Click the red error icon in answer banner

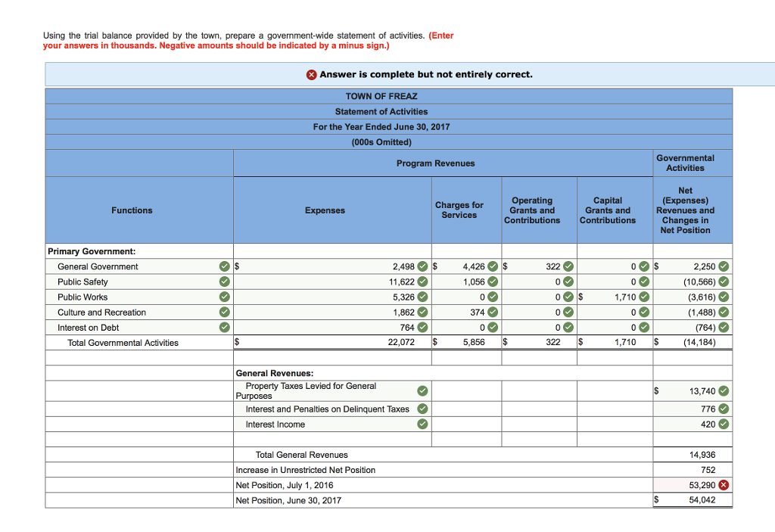[x=311, y=75]
